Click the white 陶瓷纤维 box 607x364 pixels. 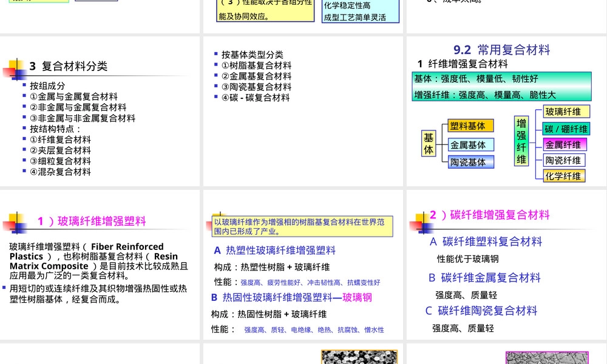[x=564, y=160]
